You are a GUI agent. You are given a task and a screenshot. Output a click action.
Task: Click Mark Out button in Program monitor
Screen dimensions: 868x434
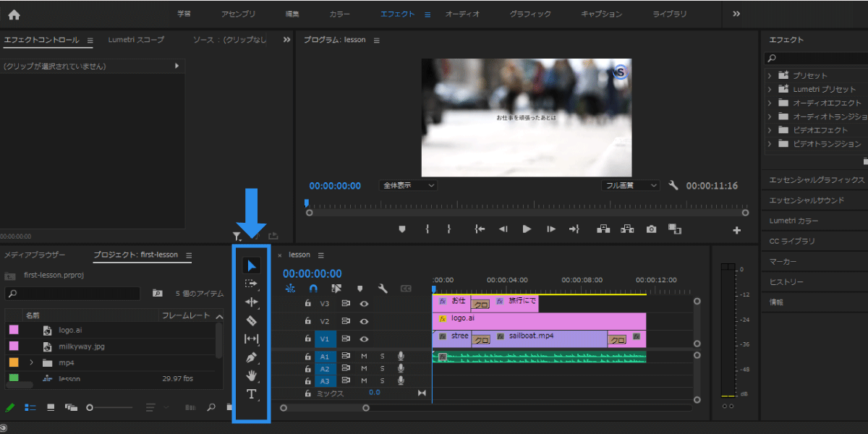point(448,229)
